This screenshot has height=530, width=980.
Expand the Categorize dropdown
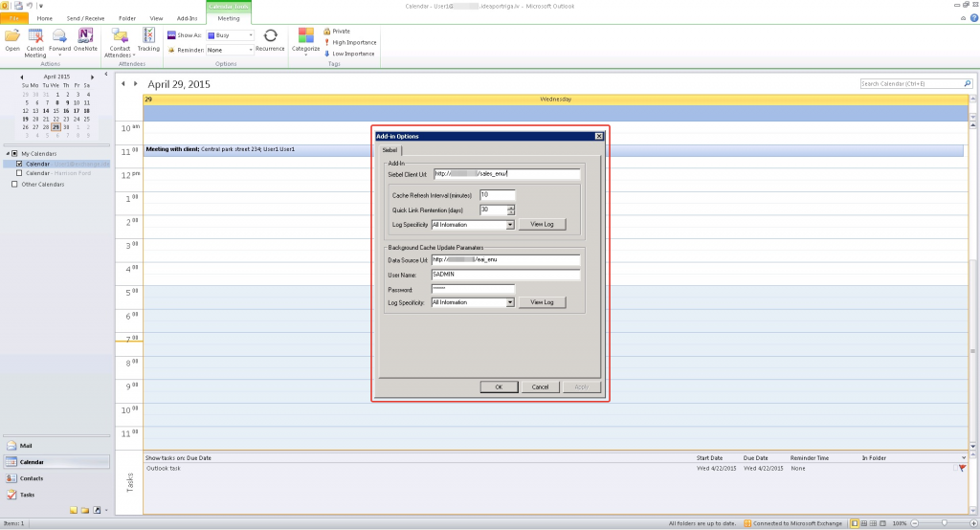(x=305, y=55)
